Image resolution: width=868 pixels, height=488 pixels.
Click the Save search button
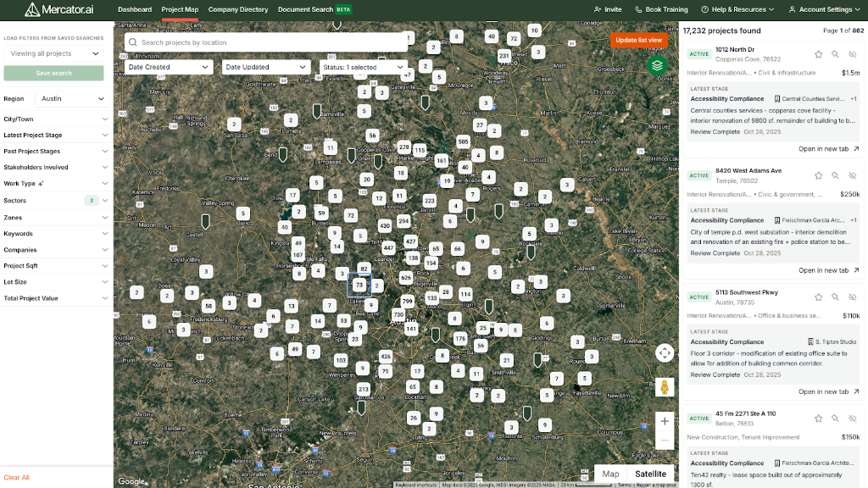(x=53, y=73)
